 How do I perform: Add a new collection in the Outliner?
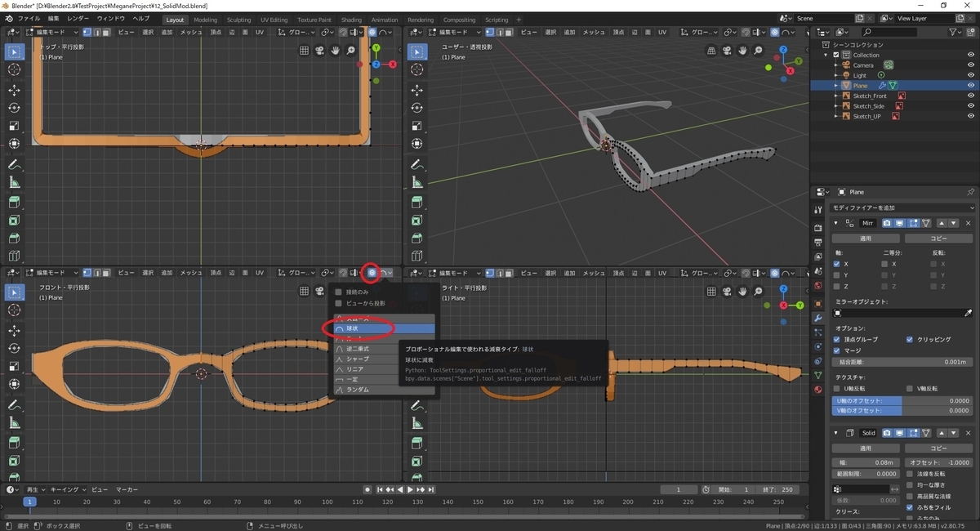point(971,31)
